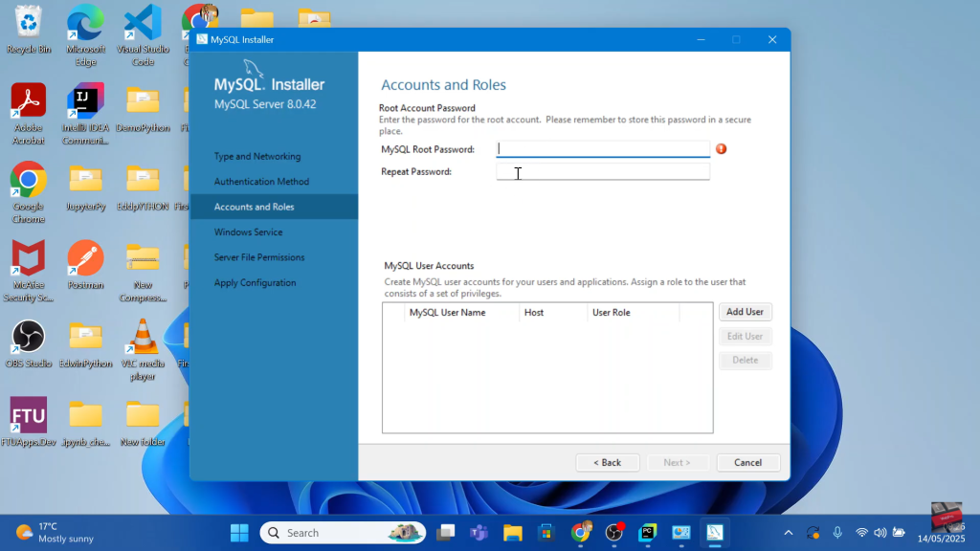Launch Microsoft Edge from the desktop
This screenshot has height=551, width=980.
85,35
